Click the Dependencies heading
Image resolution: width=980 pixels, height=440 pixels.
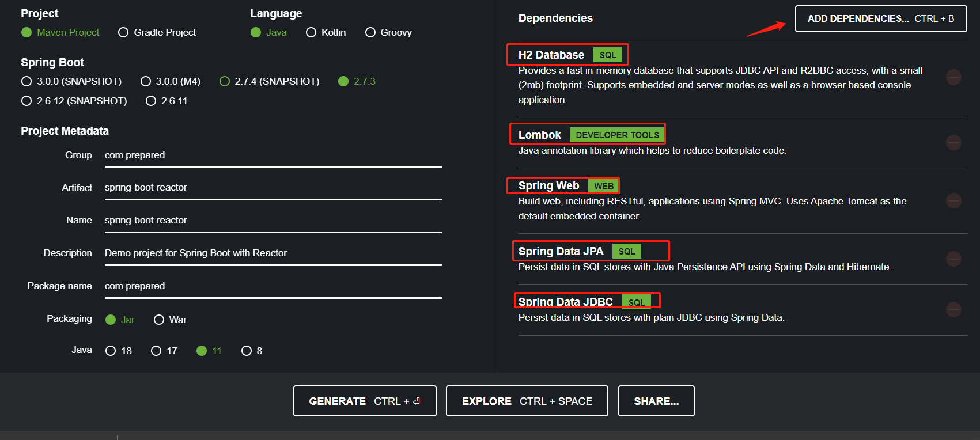[555, 18]
